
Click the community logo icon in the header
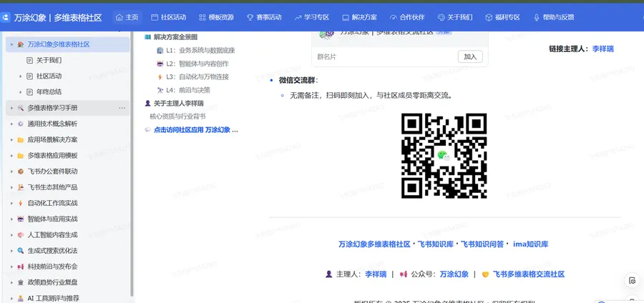pyautogui.click(x=4, y=18)
